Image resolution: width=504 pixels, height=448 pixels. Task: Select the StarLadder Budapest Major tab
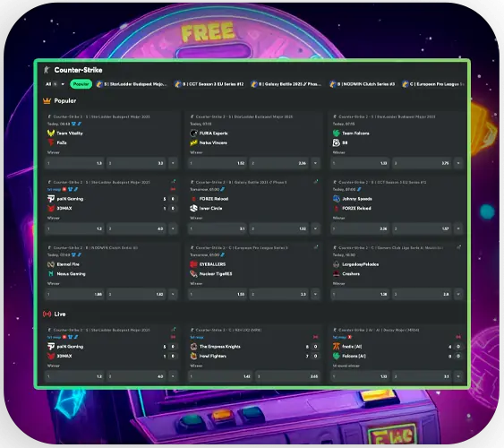pos(132,84)
